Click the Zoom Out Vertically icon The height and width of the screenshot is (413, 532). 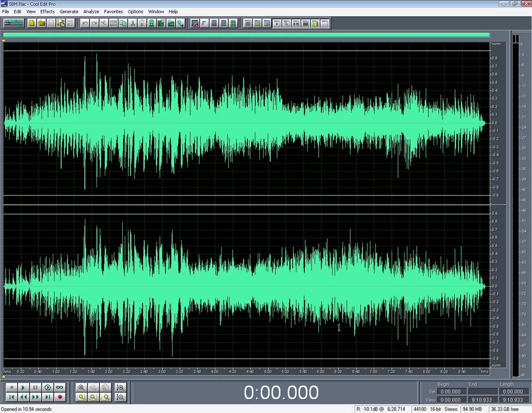pos(120,397)
